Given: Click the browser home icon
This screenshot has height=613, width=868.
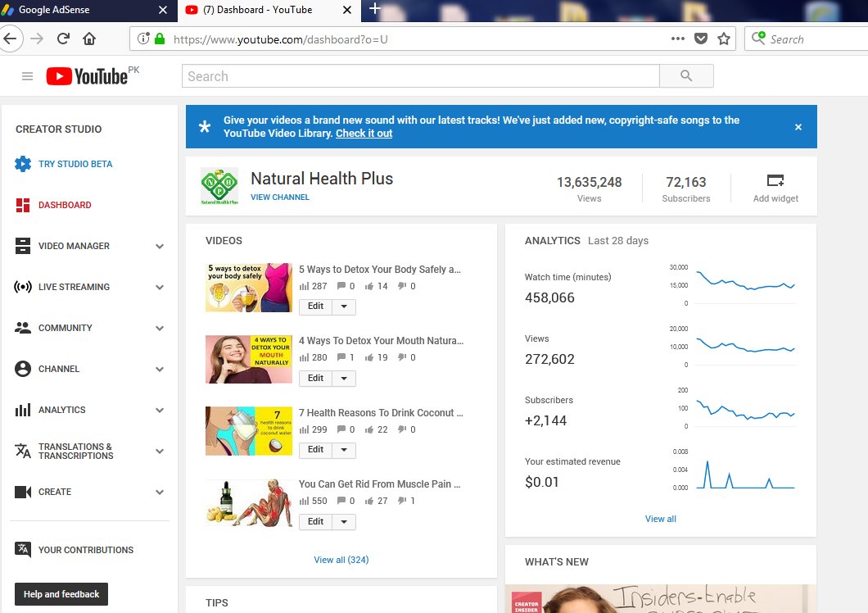Looking at the screenshot, I should tap(89, 39).
